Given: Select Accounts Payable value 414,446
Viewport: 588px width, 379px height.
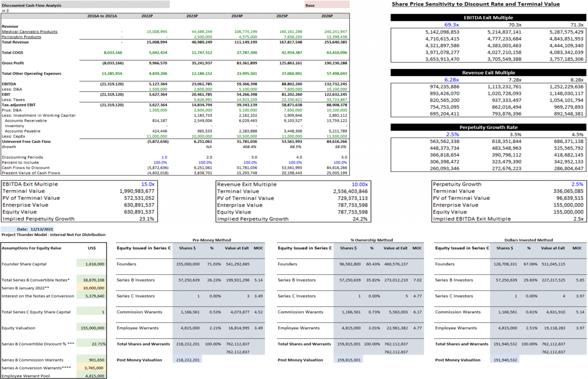Looking at the screenshot, I should pyautogui.click(x=160, y=131).
